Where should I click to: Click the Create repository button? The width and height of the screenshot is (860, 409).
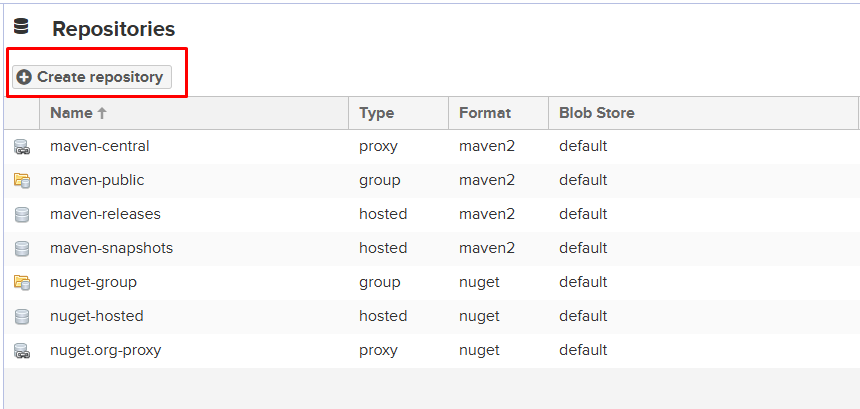click(92, 77)
